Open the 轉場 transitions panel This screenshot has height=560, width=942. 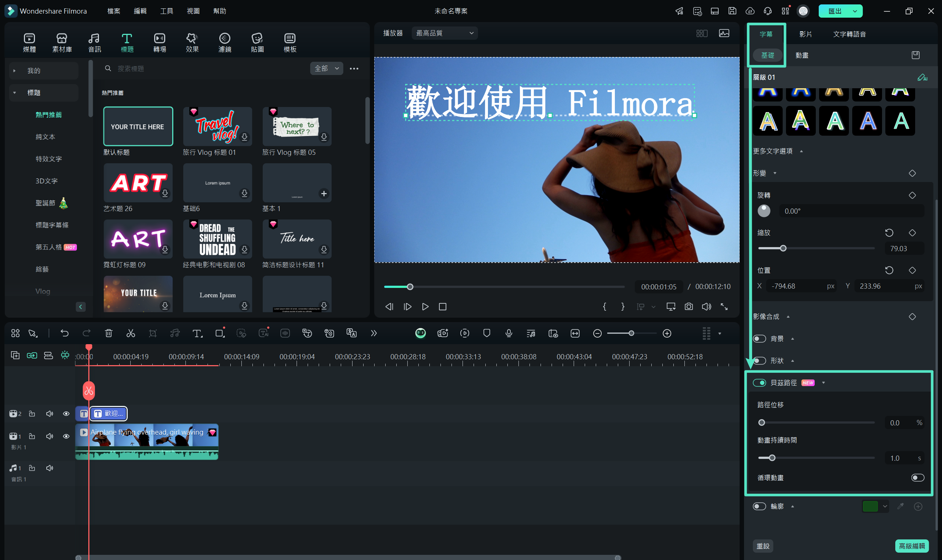point(160,43)
